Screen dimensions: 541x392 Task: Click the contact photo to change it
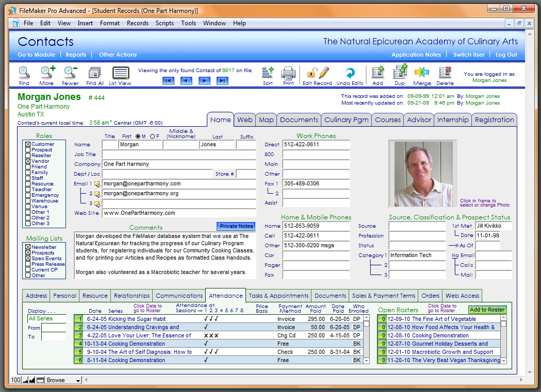pos(423,173)
